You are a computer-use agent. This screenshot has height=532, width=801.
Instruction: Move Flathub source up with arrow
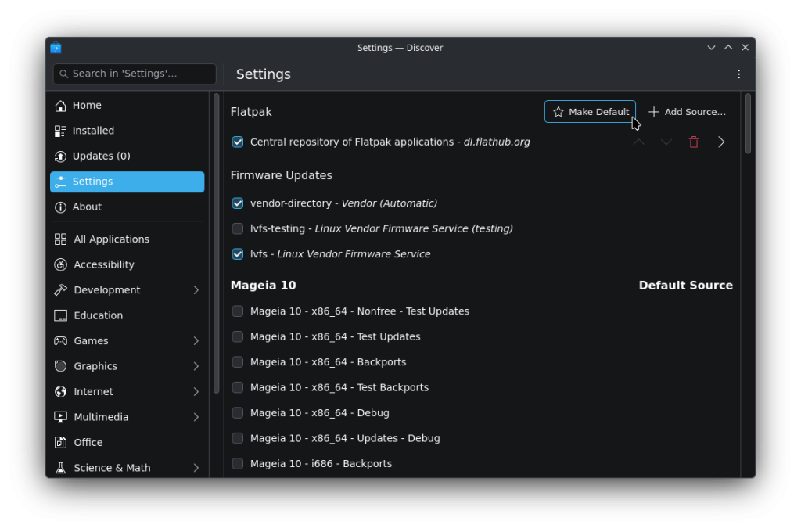[638, 142]
